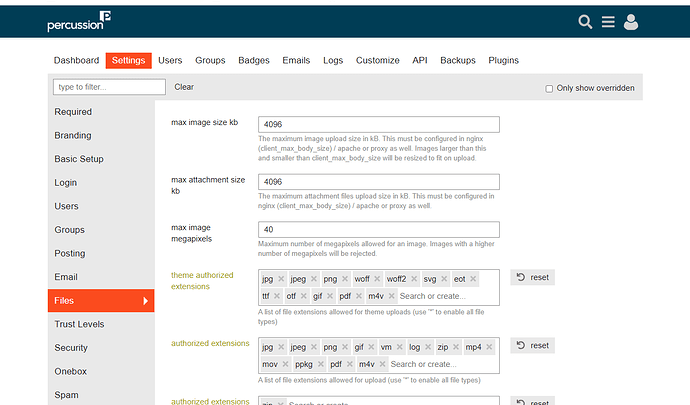Screen dimensions: 690x405
Task: Remove mov from authorized extensions
Action: (286, 364)
